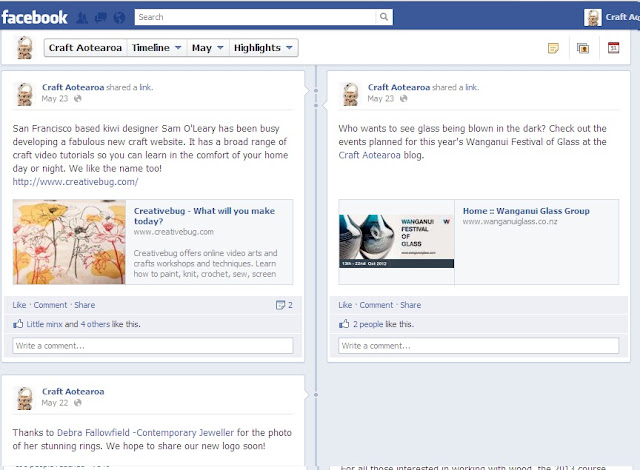Click the 4 others likes link
This screenshot has width=640, height=470.
(x=95, y=324)
